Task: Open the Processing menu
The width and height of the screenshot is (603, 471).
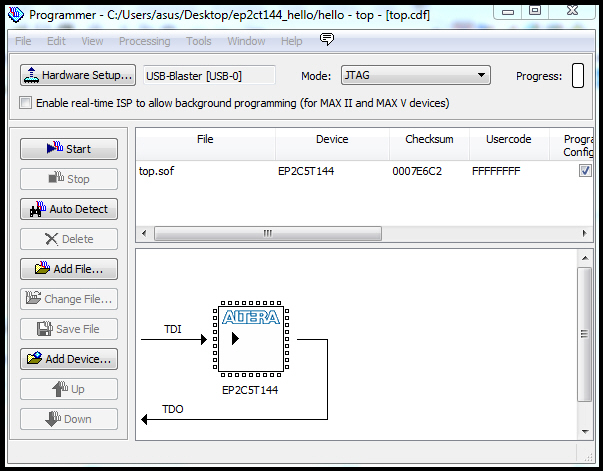Action: pyautogui.click(x=145, y=41)
